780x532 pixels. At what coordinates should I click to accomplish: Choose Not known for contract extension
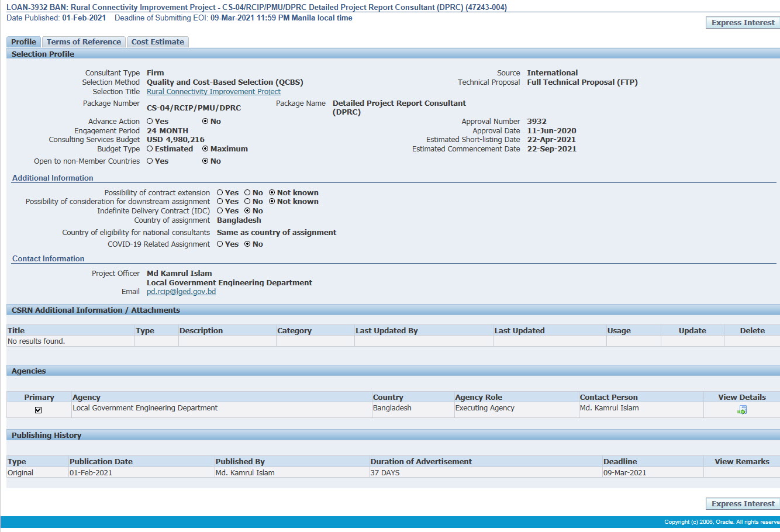272,193
